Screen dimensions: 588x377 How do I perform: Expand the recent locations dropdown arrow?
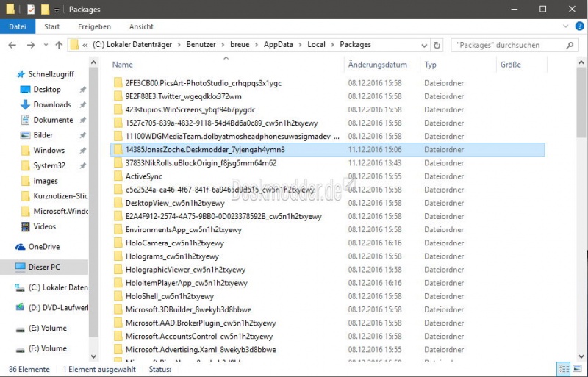pyautogui.click(x=45, y=45)
